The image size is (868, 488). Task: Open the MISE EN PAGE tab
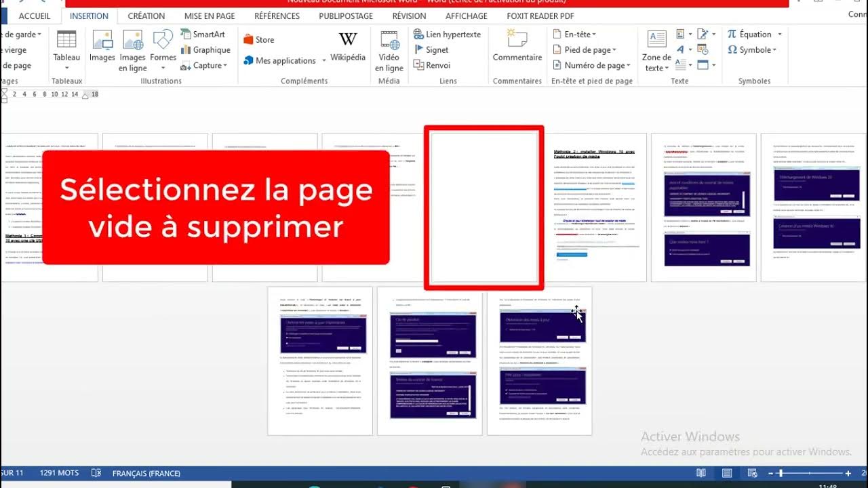point(210,16)
